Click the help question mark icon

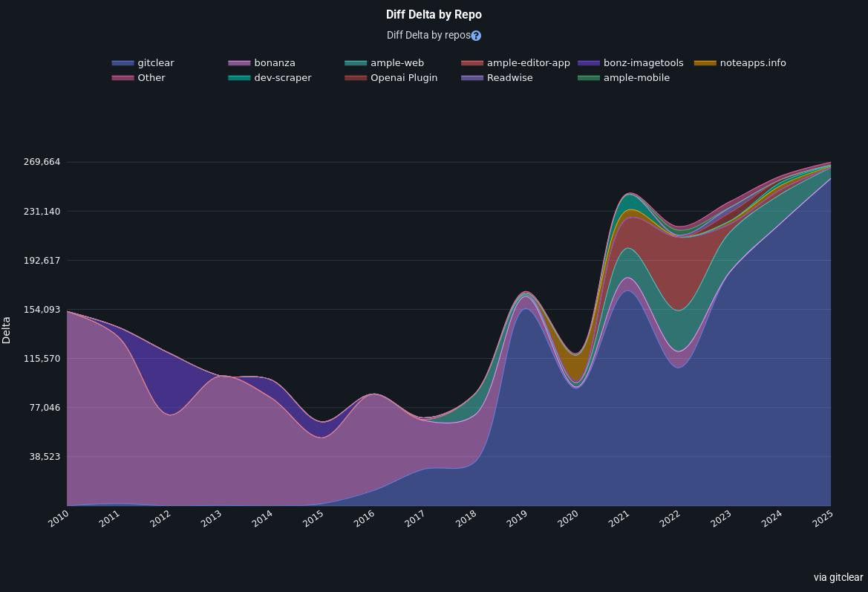[x=476, y=36]
